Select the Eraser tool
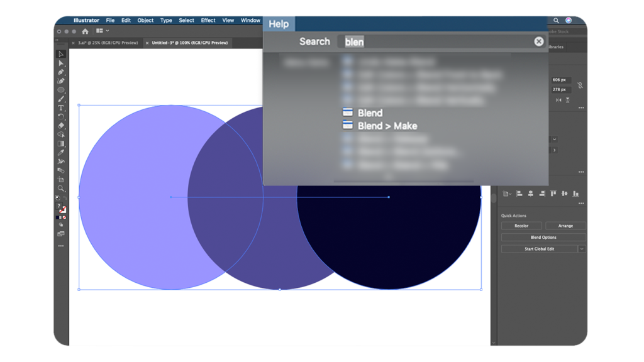 pos(61,126)
